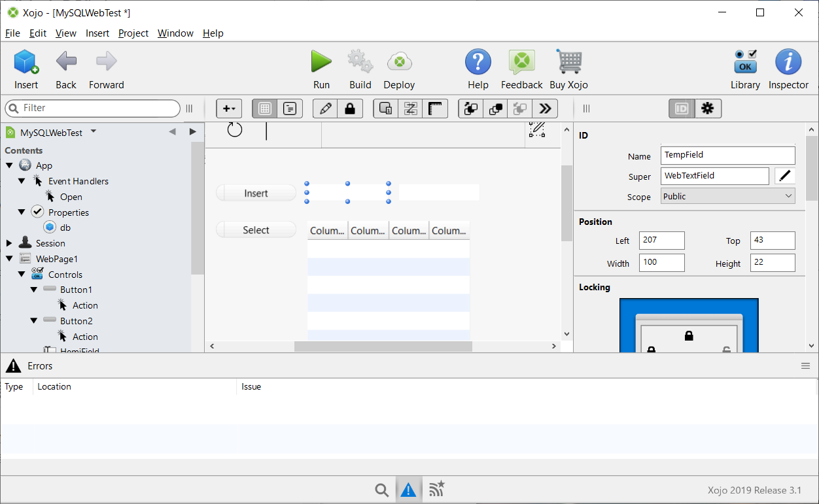Open the MySQLWebTest project dropdown arrow

coord(93,131)
